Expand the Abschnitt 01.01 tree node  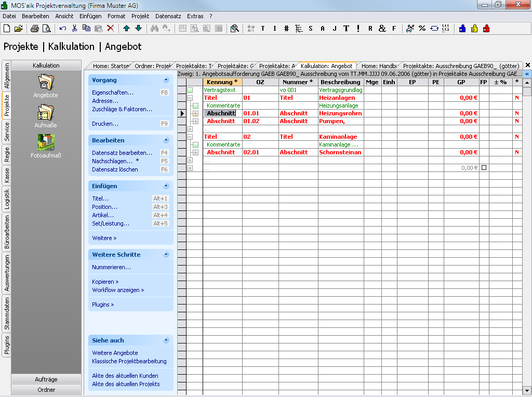195,113
